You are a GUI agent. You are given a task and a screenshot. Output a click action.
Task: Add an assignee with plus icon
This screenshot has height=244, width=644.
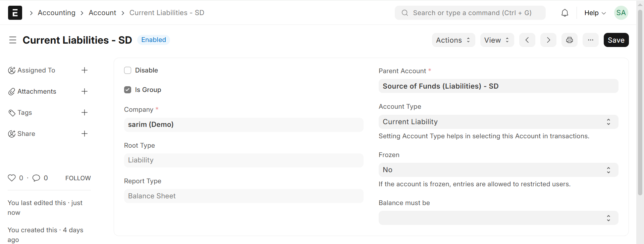tap(85, 70)
